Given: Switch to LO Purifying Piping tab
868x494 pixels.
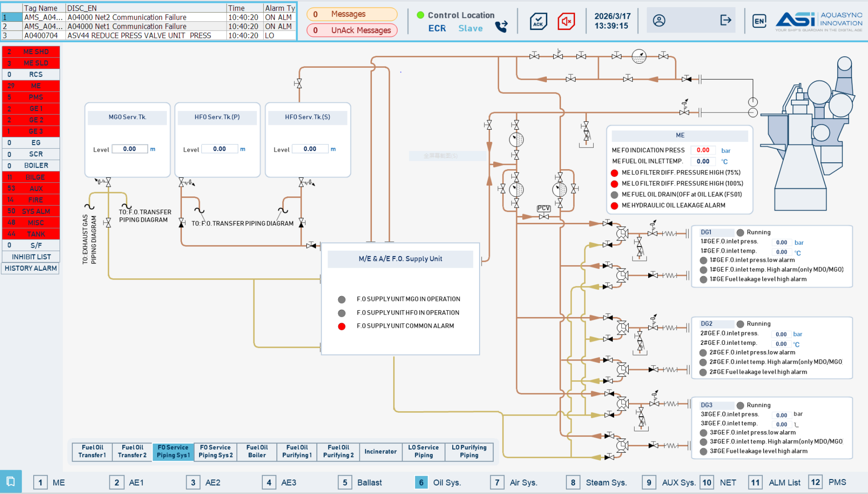Looking at the screenshot, I should [x=469, y=451].
